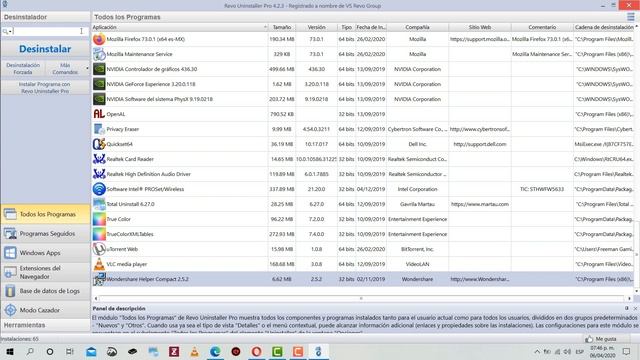640x360 pixels.
Task: Open Extensiones del Navegador section
Action: pyautogui.click(x=45, y=272)
